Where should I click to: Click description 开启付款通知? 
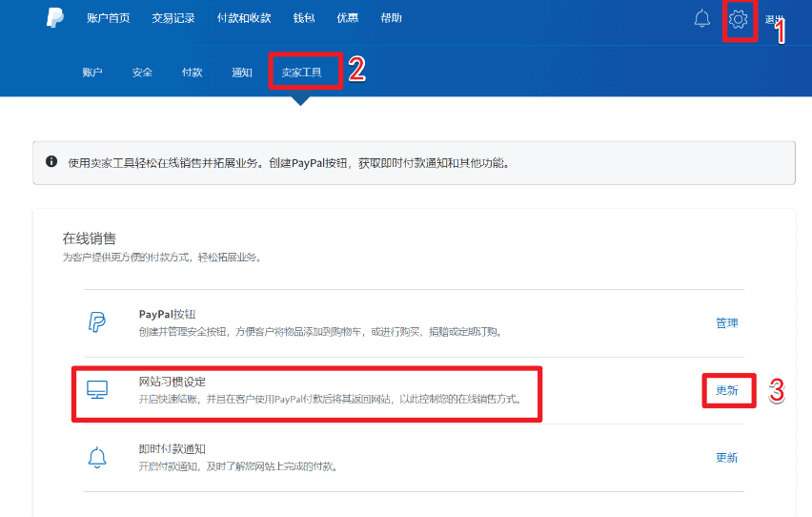(x=239, y=466)
